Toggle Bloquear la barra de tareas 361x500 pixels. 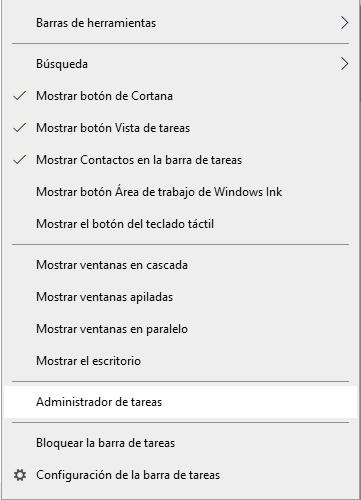pyautogui.click(x=180, y=443)
